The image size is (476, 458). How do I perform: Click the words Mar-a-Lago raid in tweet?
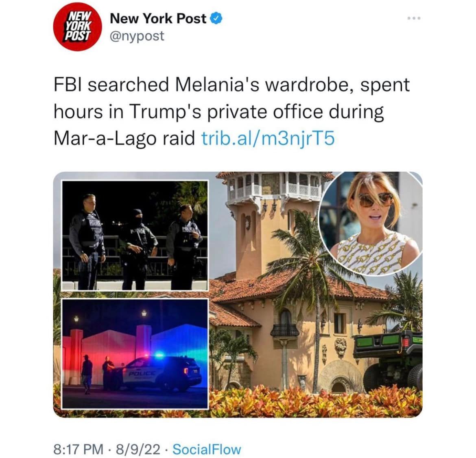pyautogui.click(x=124, y=138)
